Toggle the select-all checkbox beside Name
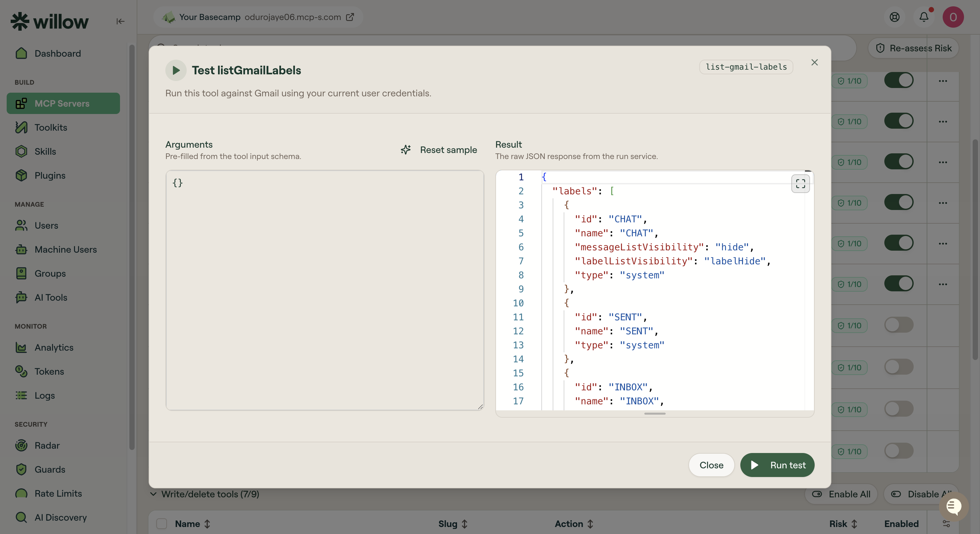 162,524
